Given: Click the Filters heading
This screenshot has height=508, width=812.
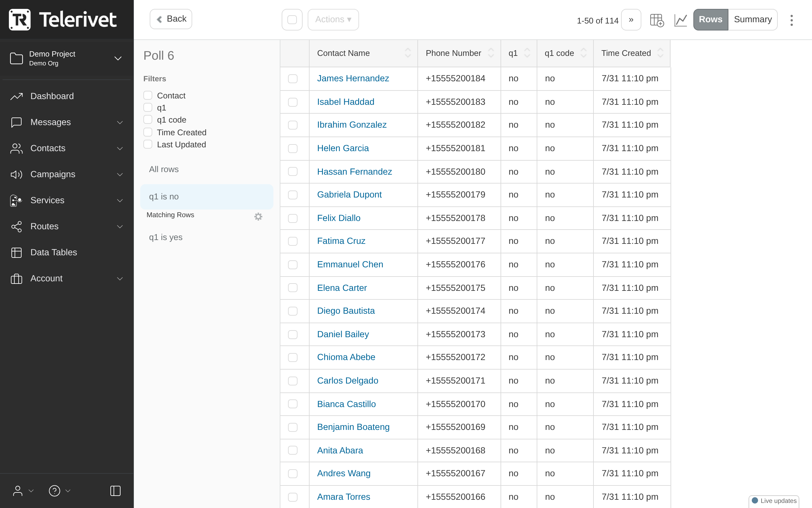Looking at the screenshot, I should pyautogui.click(x=155, y=79).
